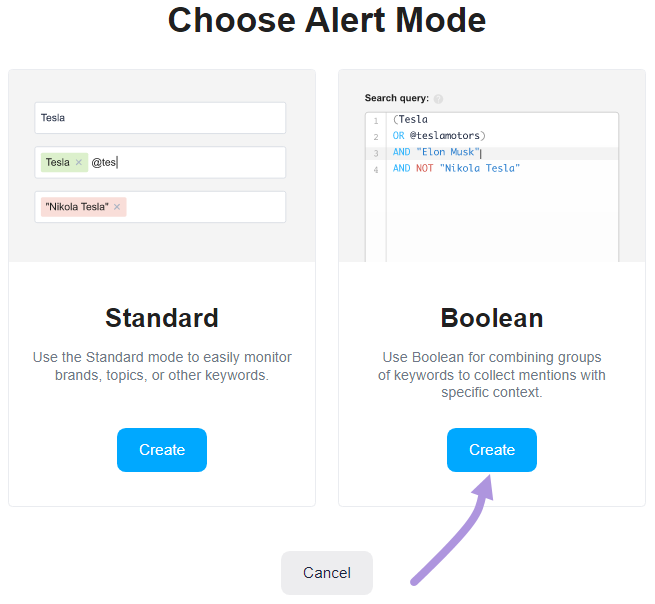Click query line AND NOT "Nikola Tesla"
The height and width of the screenshot is (604, 655).
click(456, 168)
